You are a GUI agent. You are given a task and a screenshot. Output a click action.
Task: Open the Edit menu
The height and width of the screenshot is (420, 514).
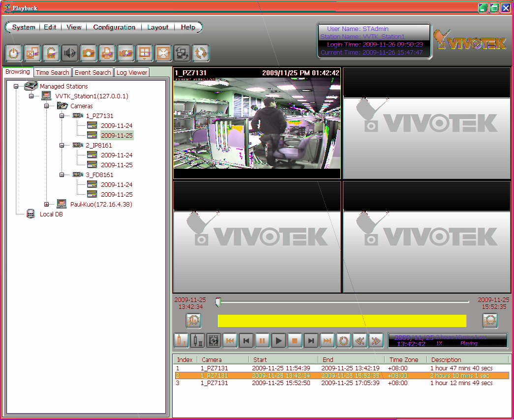pos(50,27)
